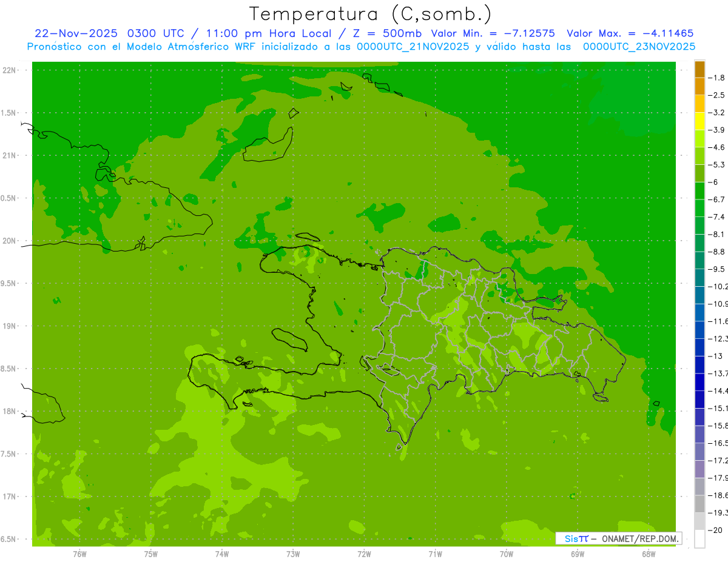Click the '22N' latitude axis label
The width and height of the screenshot is (728, 562).
point(10,70)
